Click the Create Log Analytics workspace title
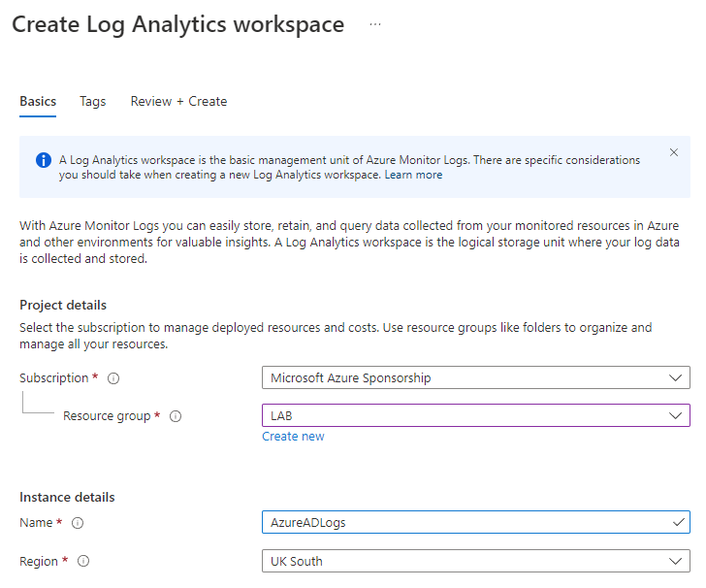The height and width of the screenshot is (588, 706). click(x=177, y=25)
